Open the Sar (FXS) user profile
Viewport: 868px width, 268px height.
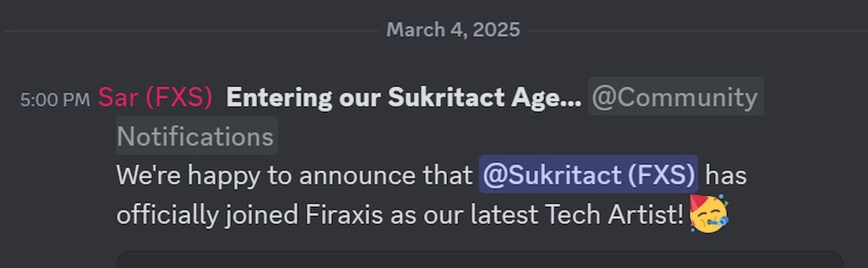coord(156,97)
